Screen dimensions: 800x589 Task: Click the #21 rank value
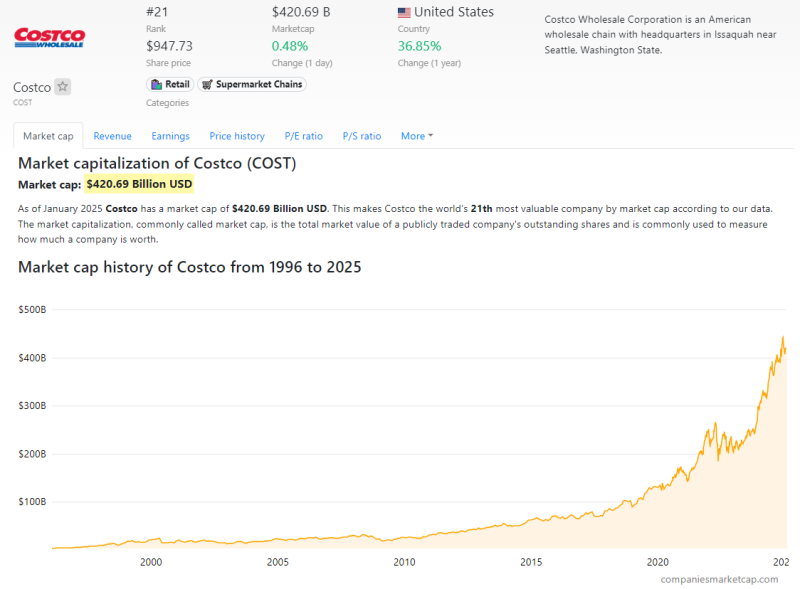click(157, 12)
